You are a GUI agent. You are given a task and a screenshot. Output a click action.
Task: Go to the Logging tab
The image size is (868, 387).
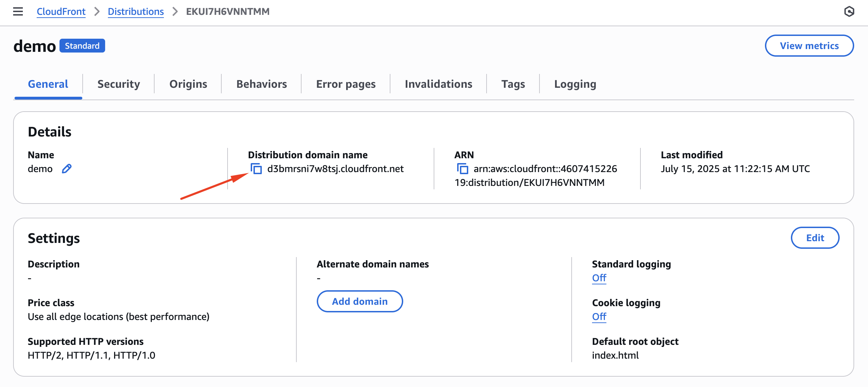click(575, 84)
